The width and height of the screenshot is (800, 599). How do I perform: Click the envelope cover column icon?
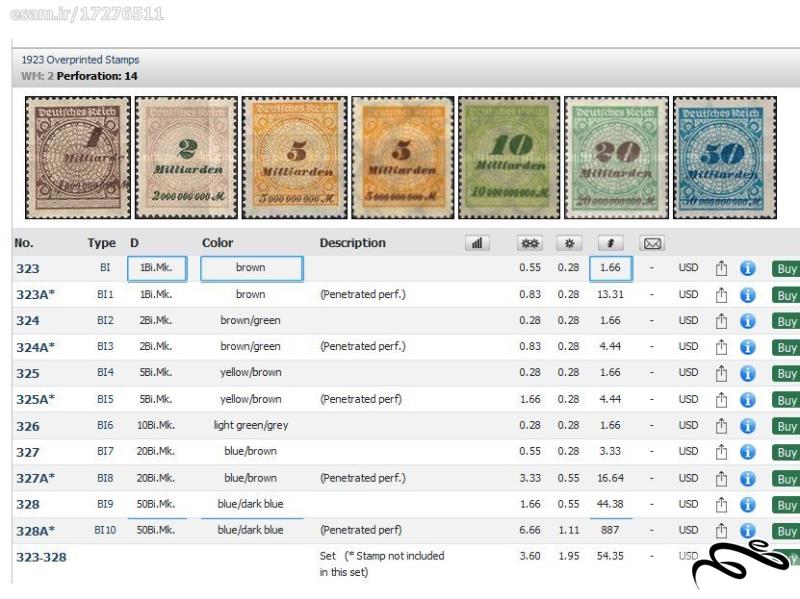click(652, 243)
